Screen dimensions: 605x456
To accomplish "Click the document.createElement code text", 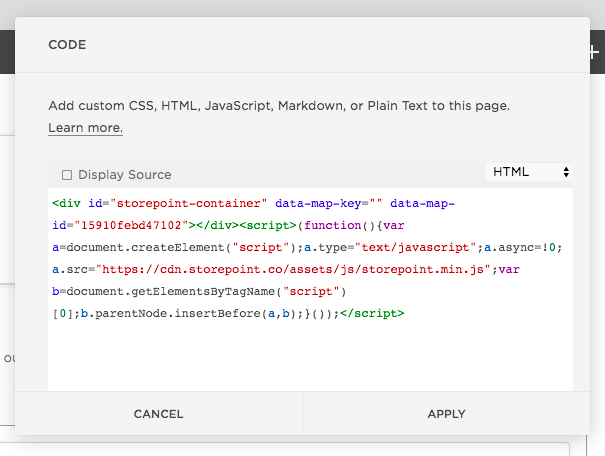I will (145, 247).
